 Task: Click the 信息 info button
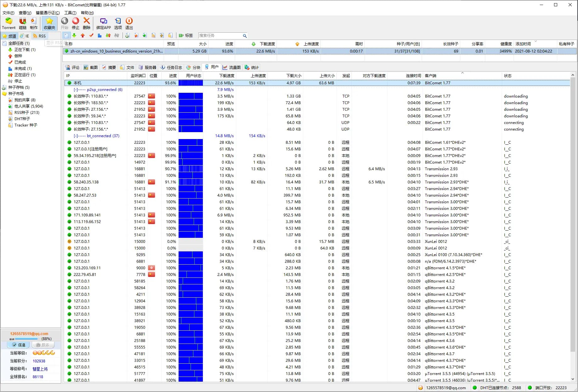click(19, 345)
